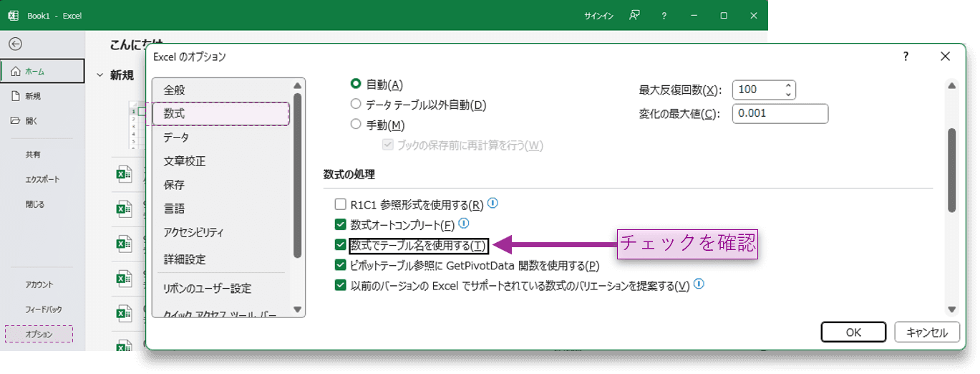The image size is (980, 374).
Task: Click キャンセル in the options dialog
Action: point(926,332)
